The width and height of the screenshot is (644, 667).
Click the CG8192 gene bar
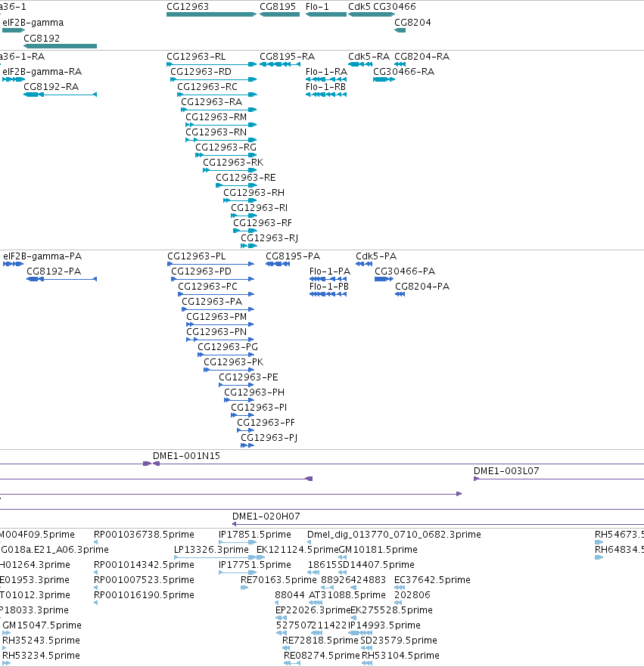[60, 46]
